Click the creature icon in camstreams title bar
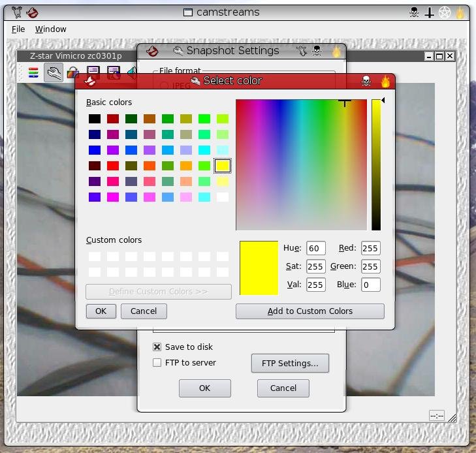The width and height of the screenshot is (476, 453). pos(17,12)
